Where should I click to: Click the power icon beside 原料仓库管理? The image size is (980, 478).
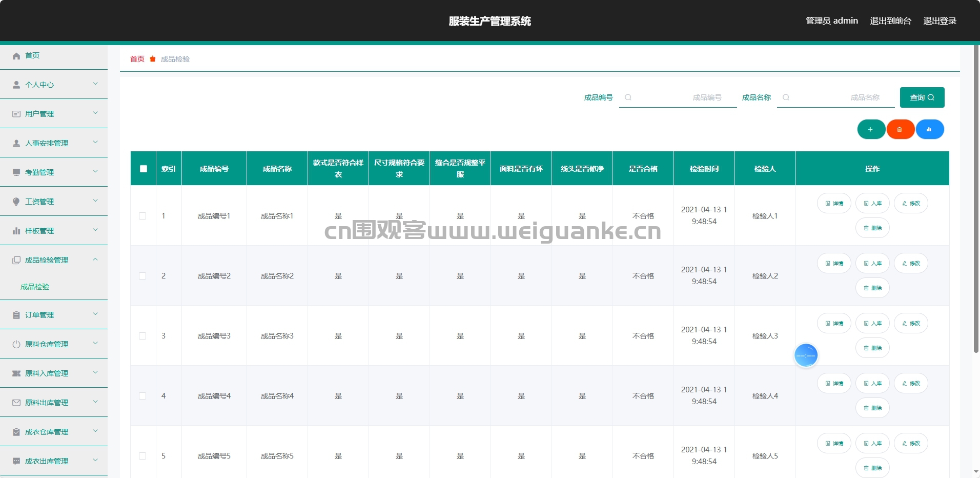coord(16,344)
